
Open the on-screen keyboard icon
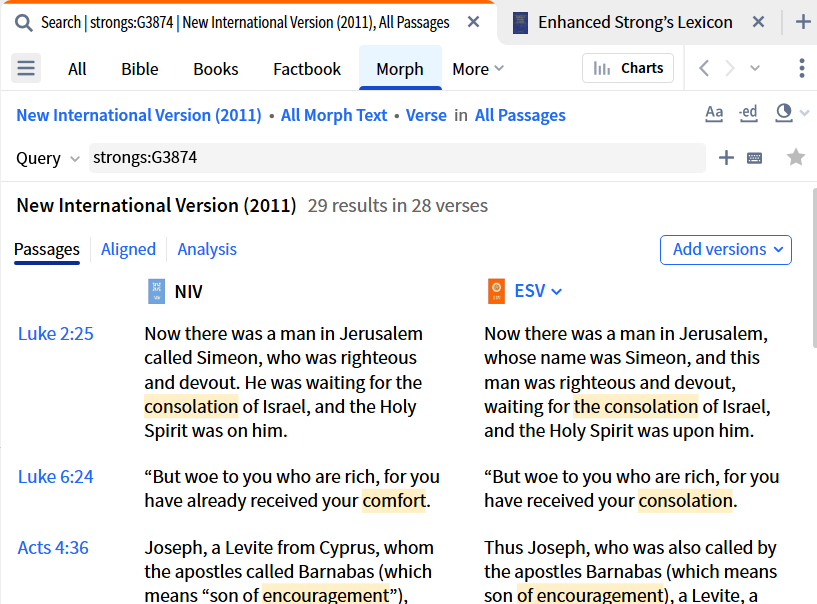pyautogui.click(x=754, y=158)
